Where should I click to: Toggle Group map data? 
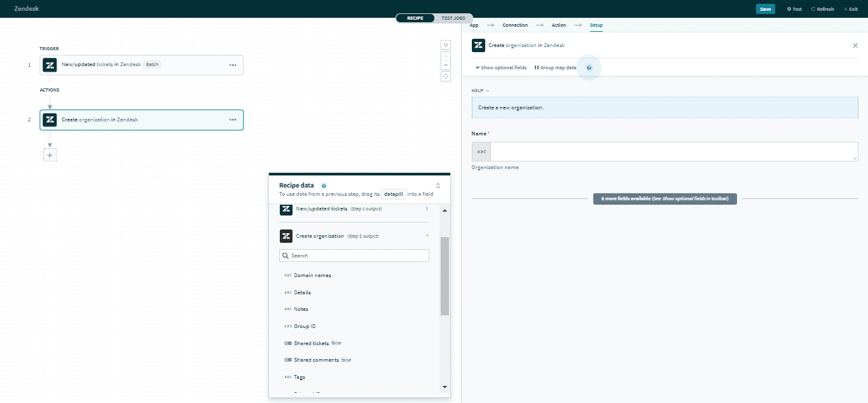pos(555,67)
